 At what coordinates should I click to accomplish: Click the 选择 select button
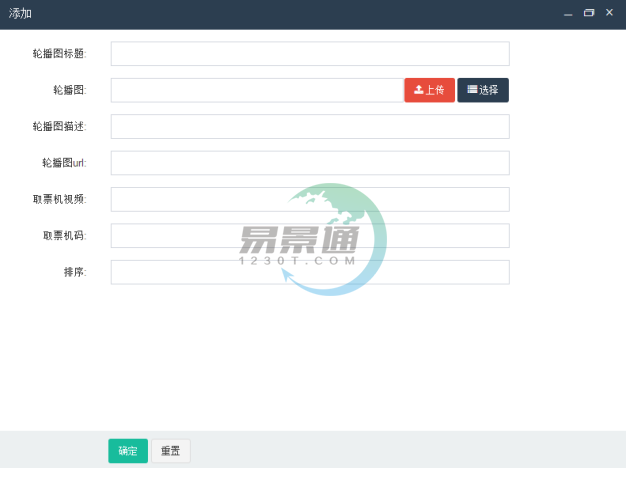[483, 90]
